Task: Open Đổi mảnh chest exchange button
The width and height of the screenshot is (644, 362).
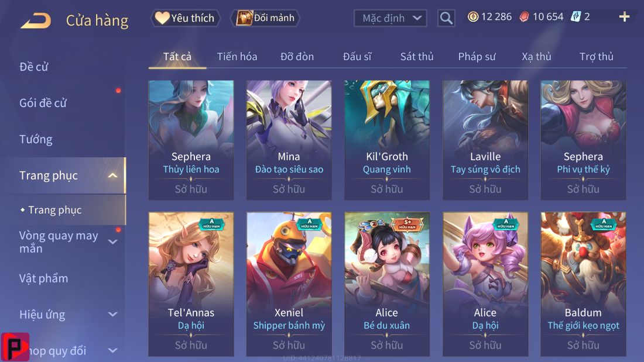Action: coord(266,18)
